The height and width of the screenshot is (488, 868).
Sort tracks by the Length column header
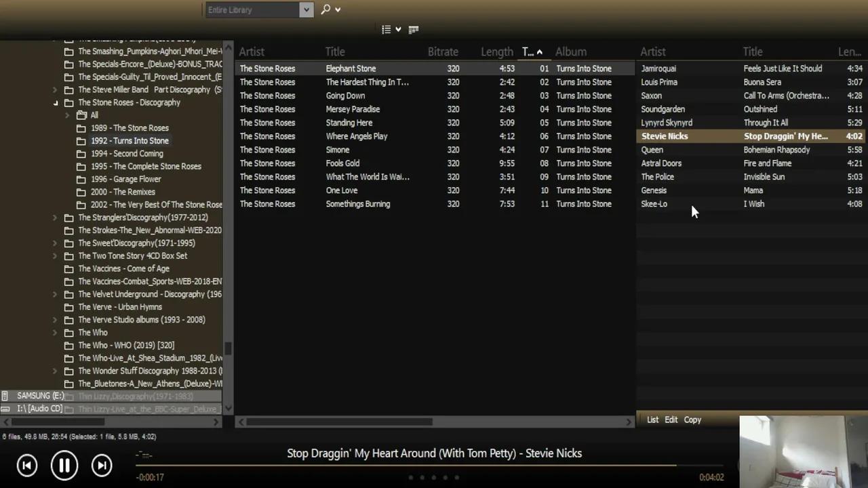point(497,52)
